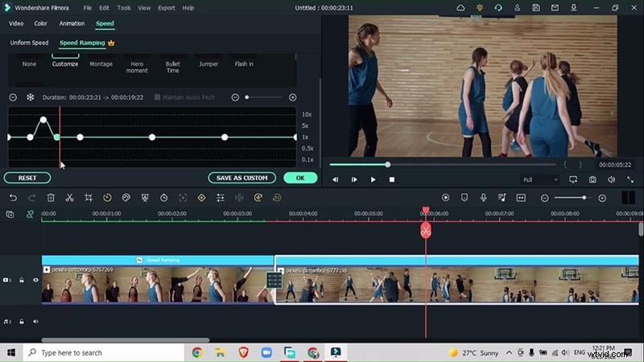Image resolution: width=644 pixels, height=362 pixels.
Task: Click the raised speed point on graph
Action: pyautogui.click(x=43, y=120)
